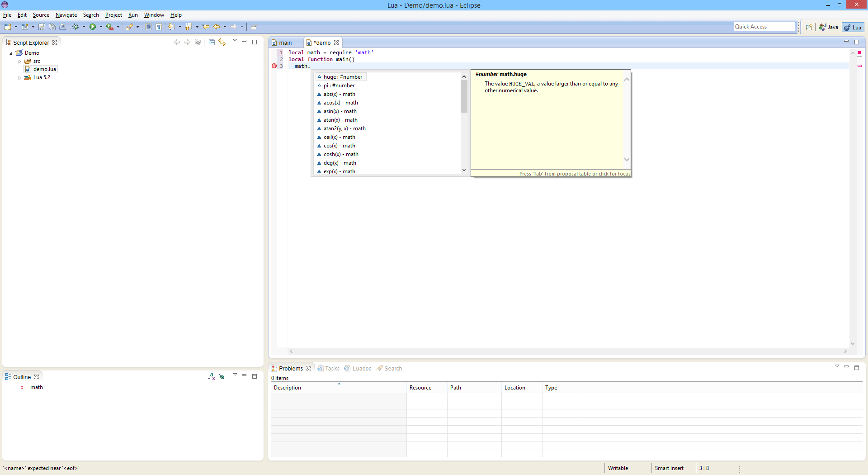Switch to the Tasks tab
868x475 pixels.
point(328,368)
